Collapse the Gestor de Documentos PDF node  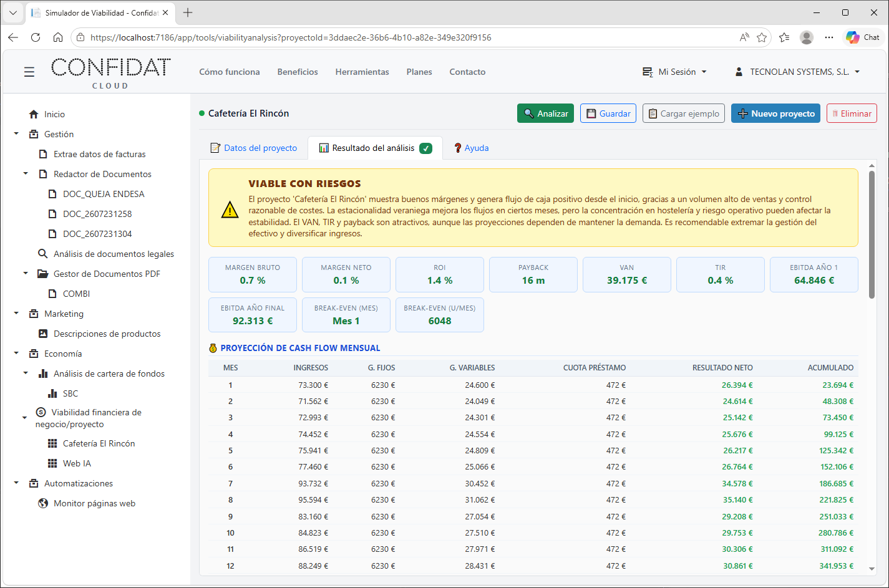[26, 274]
